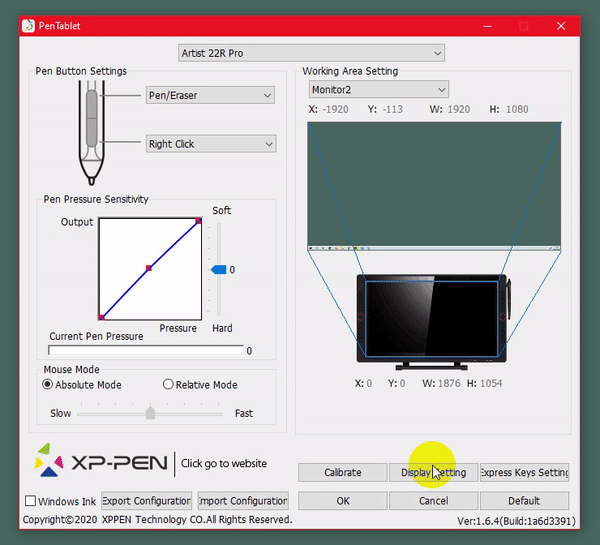Click the top-right pressure curve point
Screen dimensions: 600x545
click(198, 220)
